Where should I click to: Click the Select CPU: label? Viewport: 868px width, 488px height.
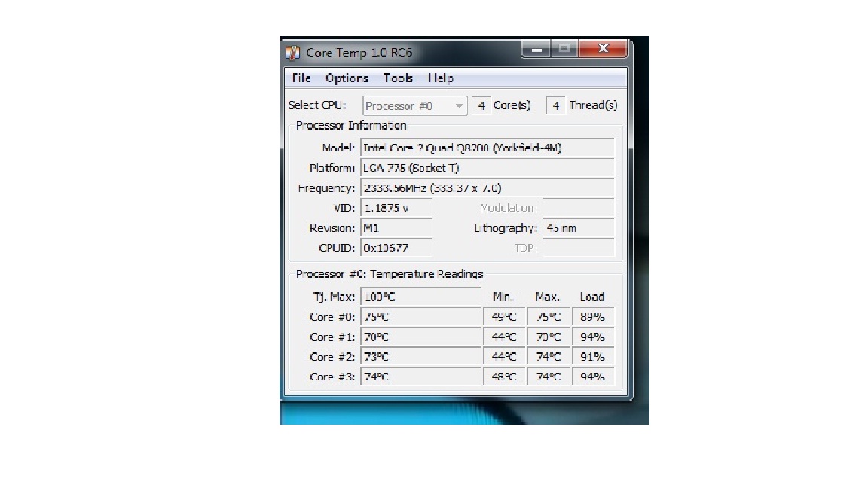pyautogui.click(x=316, y=105)
